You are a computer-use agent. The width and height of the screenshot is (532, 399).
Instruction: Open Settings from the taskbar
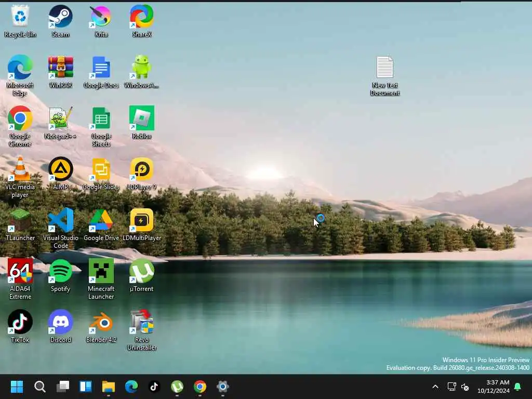[222, 387]
